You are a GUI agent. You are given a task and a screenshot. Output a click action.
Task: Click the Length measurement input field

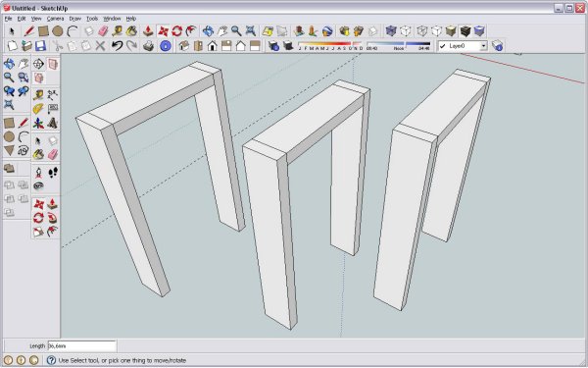[81, 345]
